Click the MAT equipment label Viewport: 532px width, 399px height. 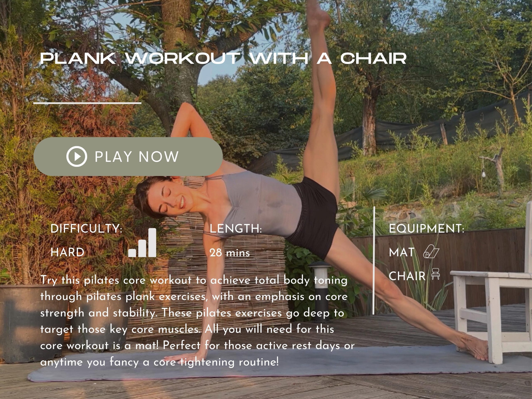pyautogui.click(x=402, y=252)
